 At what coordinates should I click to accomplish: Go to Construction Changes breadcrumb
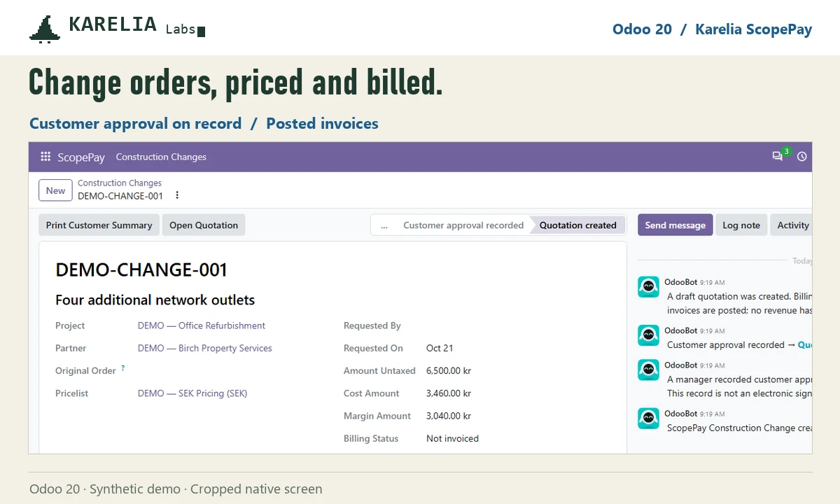pyautogui.click(x=120, y=183)
